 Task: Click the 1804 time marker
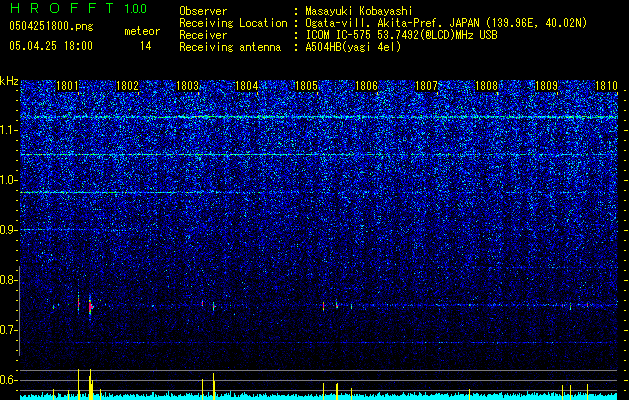(246, 86)
